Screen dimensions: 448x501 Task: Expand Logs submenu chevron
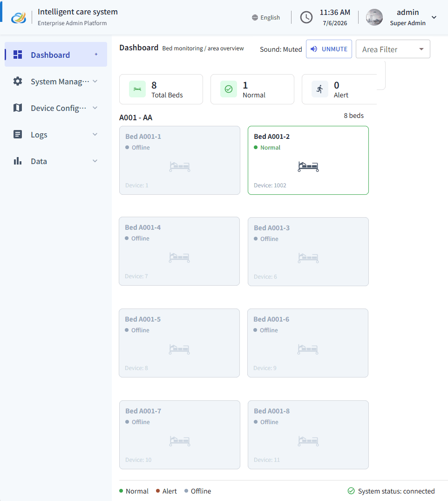95,134
